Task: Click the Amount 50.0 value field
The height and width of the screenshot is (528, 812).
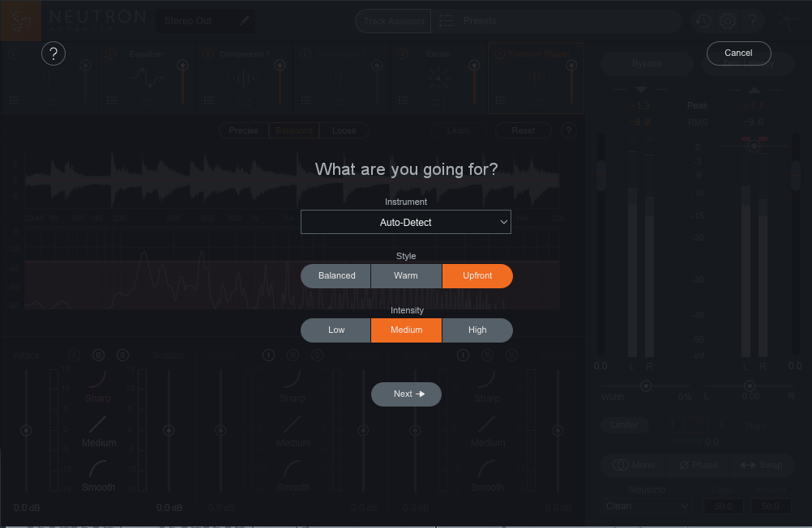Action: coord(771,506)
